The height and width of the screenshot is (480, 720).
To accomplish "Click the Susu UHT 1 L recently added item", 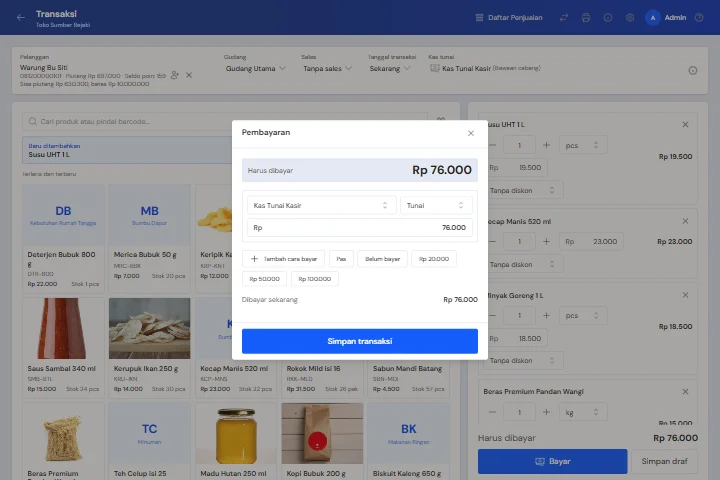I will [x=127, y=150].
